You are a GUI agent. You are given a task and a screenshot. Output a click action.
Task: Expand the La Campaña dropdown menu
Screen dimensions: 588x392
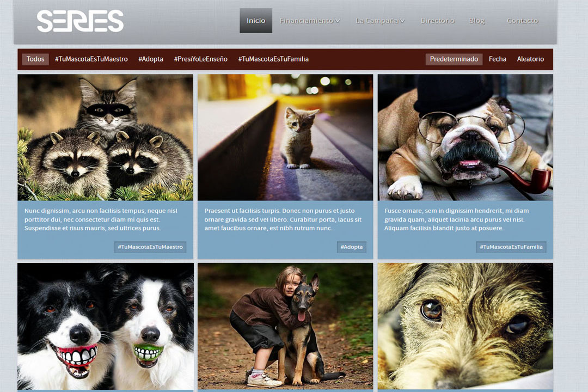(x=380, y=21)
